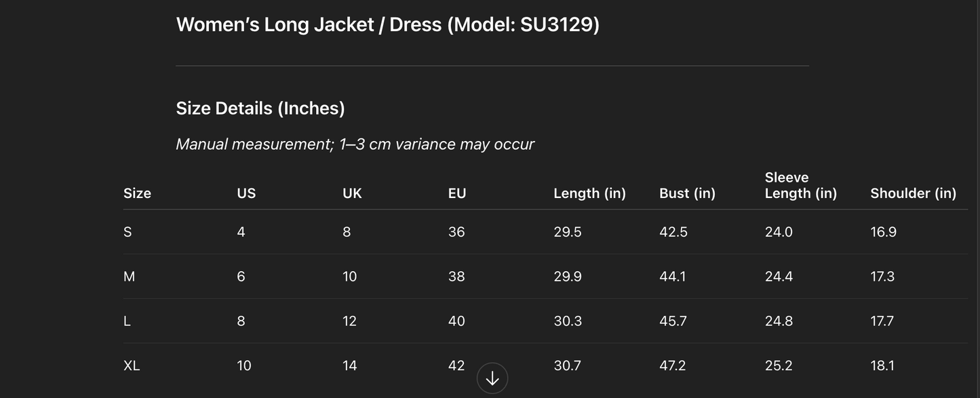Click the Bust (in) column header
Screen dimensions: 980x398
(688, 192)
